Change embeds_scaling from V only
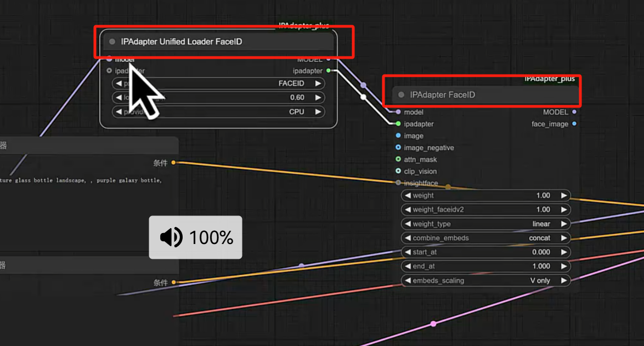This screenshot has width=644, height=346. pyautogui.click(x=563, y=281)
